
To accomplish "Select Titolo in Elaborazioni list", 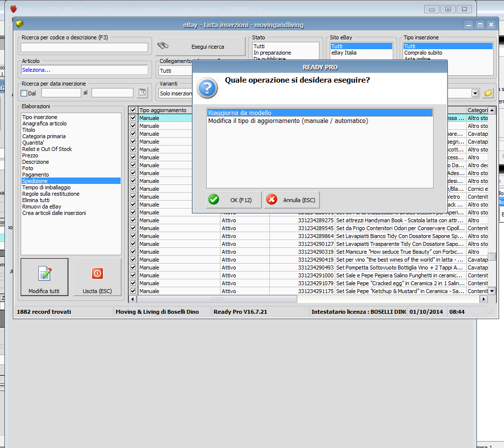I will (71, 130).
